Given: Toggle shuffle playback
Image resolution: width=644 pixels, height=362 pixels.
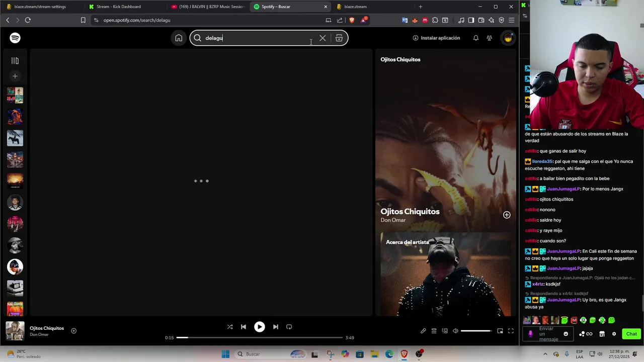Looking at the screenshot, I should pyautogui.click(x=230, y=327).
